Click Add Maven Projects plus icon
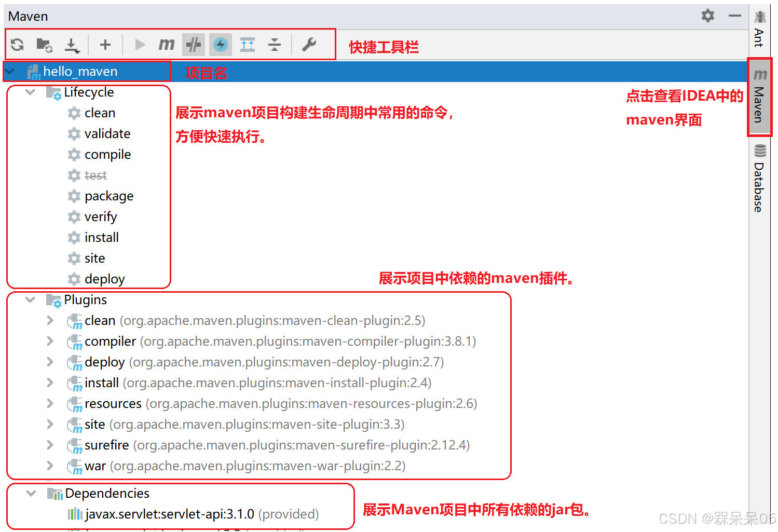The height and width of the screenshot is (532, 778). click(105, 45)
